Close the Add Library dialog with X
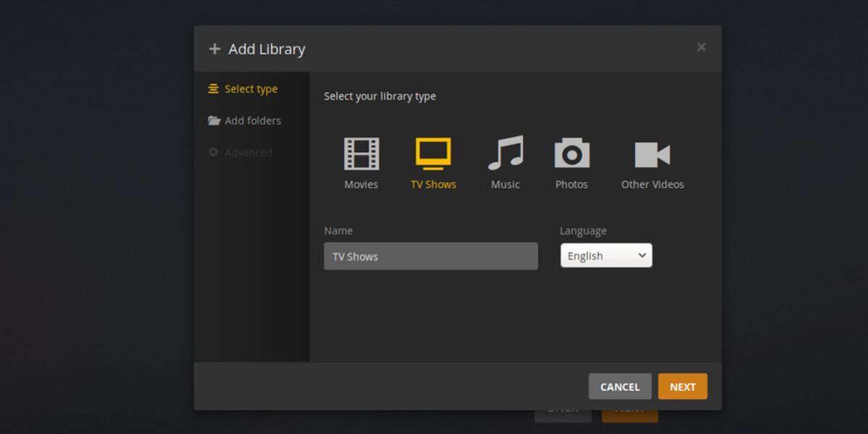The image size is (868, 434). pos(701,47)
